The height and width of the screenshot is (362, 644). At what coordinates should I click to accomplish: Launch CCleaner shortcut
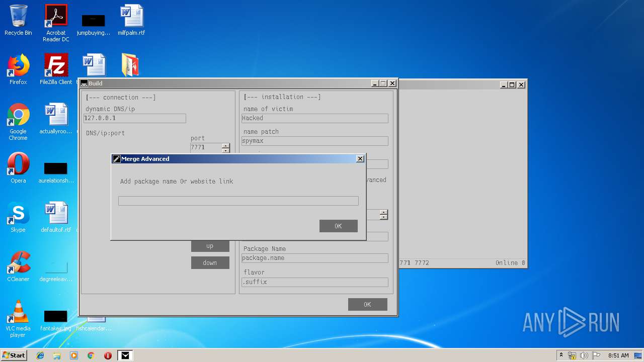18,266
